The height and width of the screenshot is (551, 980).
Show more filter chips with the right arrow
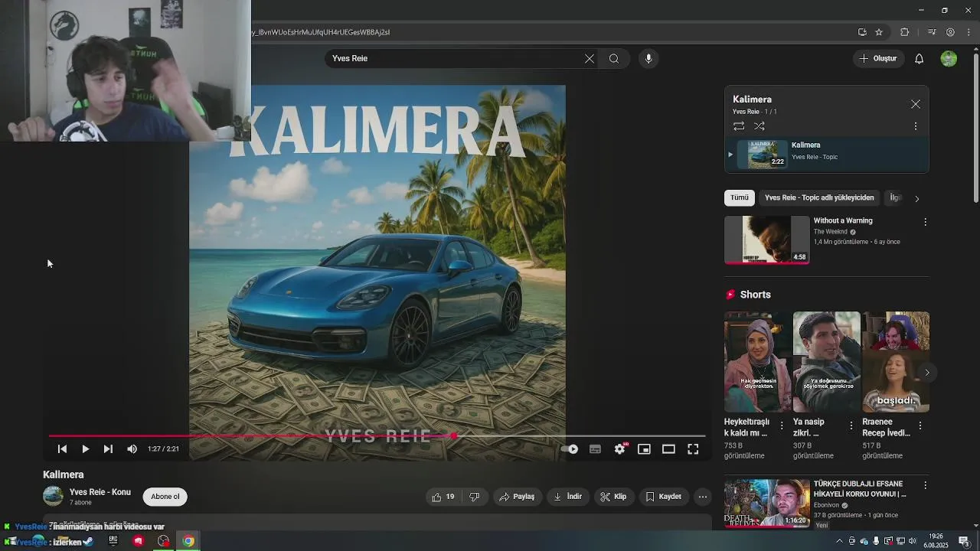917,199
